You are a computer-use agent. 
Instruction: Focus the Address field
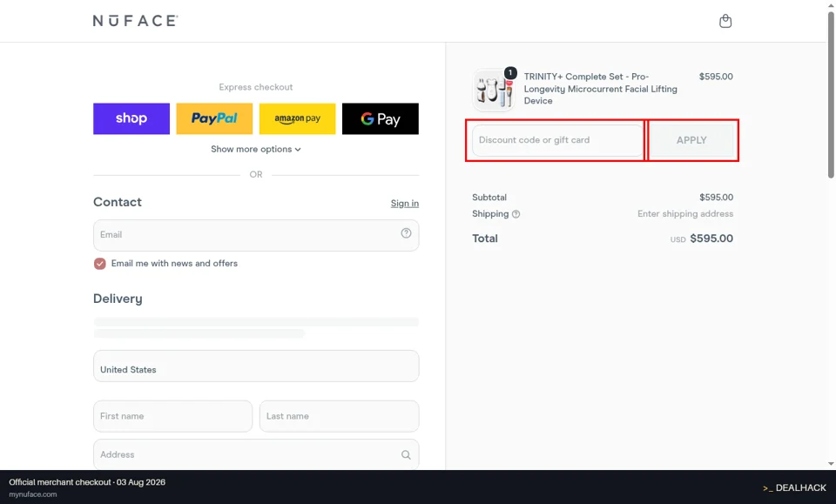256,454
